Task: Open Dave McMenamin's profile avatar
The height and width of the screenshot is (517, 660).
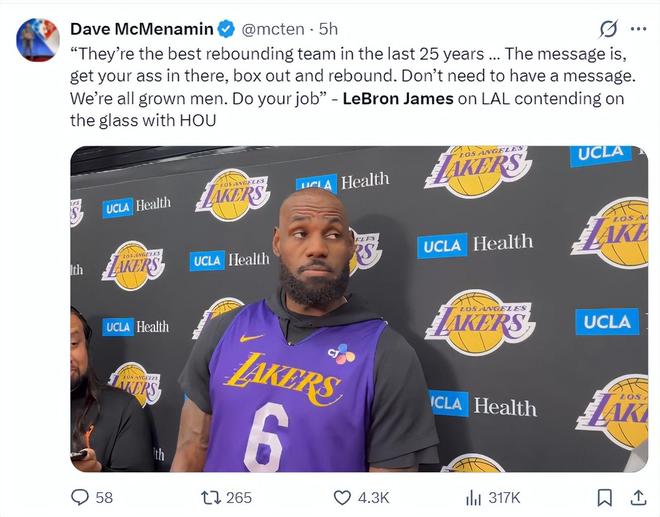Action: (37, 39)
